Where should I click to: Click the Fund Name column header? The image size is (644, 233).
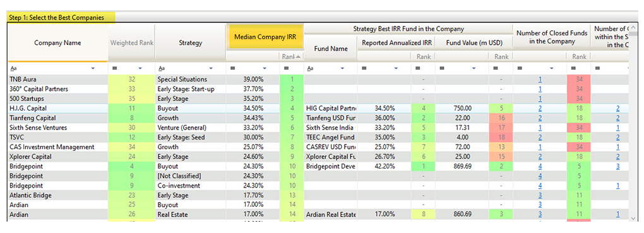pos(331,49)
